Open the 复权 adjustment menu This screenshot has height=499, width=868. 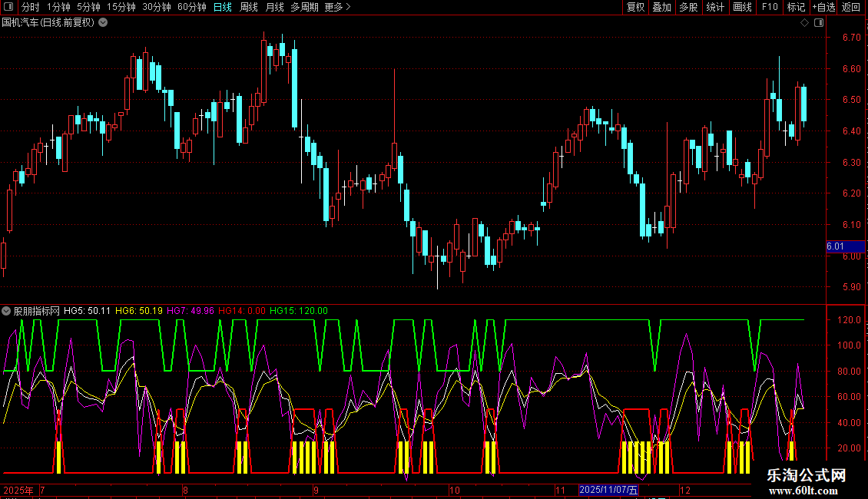click(x=635, y=7)
